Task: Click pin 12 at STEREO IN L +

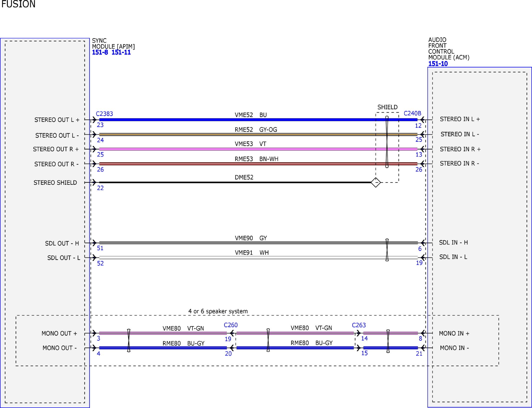Action: [418, 126]
